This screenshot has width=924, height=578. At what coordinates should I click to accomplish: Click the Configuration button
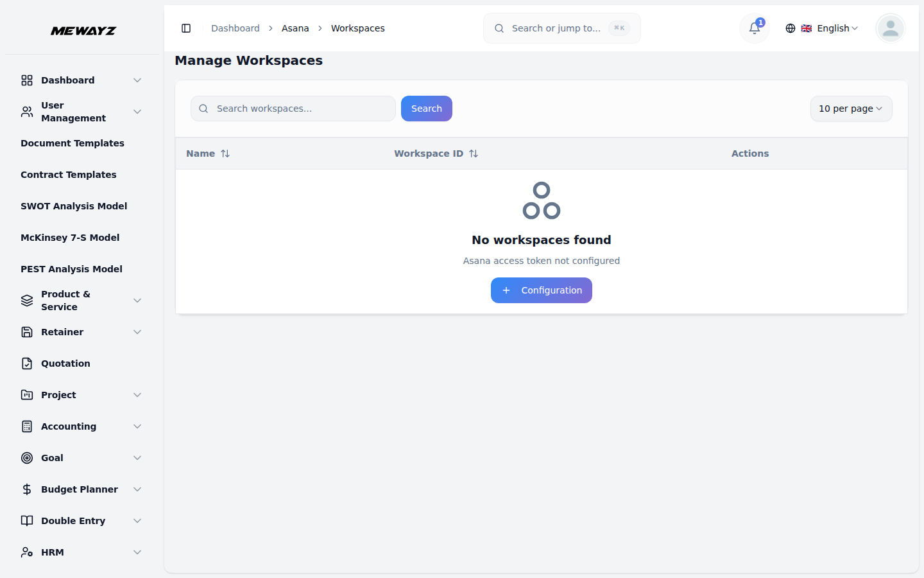pyautogui.click(x=541, y=290)
